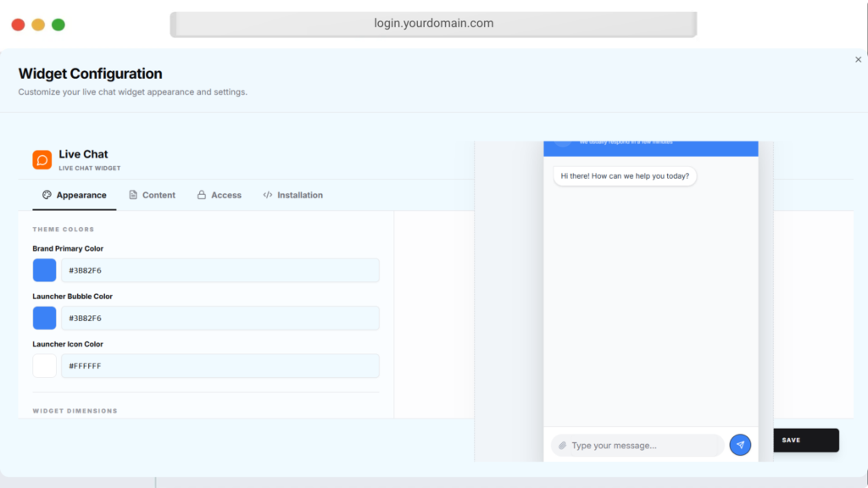Open the Access tab
The image size is (868, 488).
[219, 195]
